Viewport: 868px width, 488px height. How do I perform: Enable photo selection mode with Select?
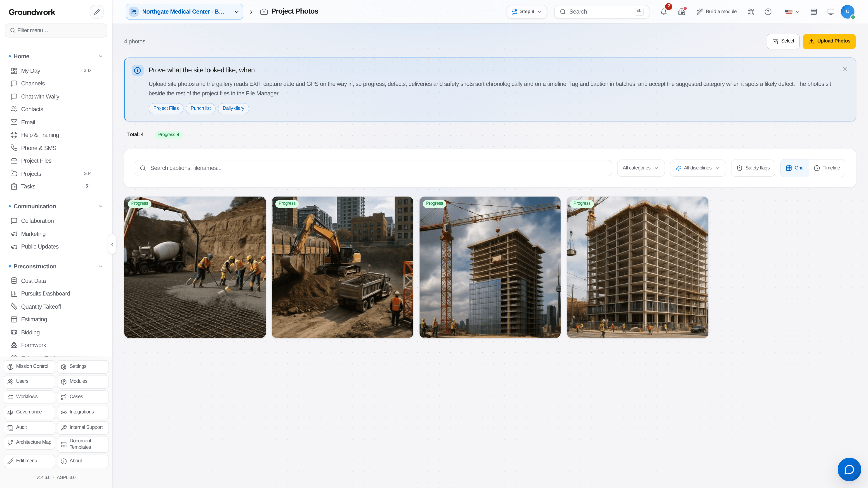pyautogui.click(x=783, y=41)
